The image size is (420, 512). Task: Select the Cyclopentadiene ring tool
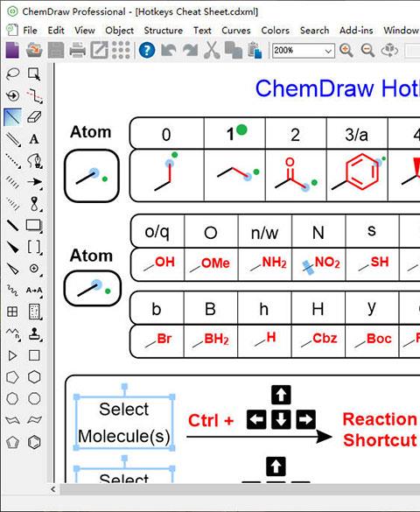click(x=13, y=442)
